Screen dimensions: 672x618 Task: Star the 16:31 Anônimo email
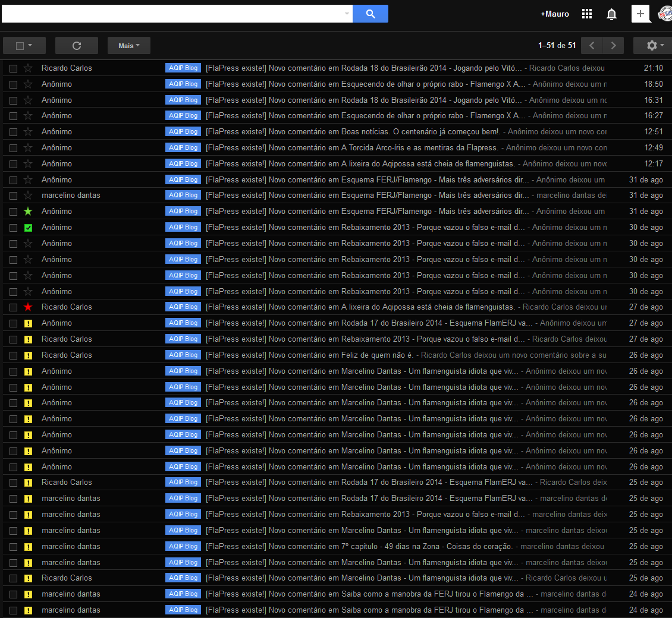[28, 100]
